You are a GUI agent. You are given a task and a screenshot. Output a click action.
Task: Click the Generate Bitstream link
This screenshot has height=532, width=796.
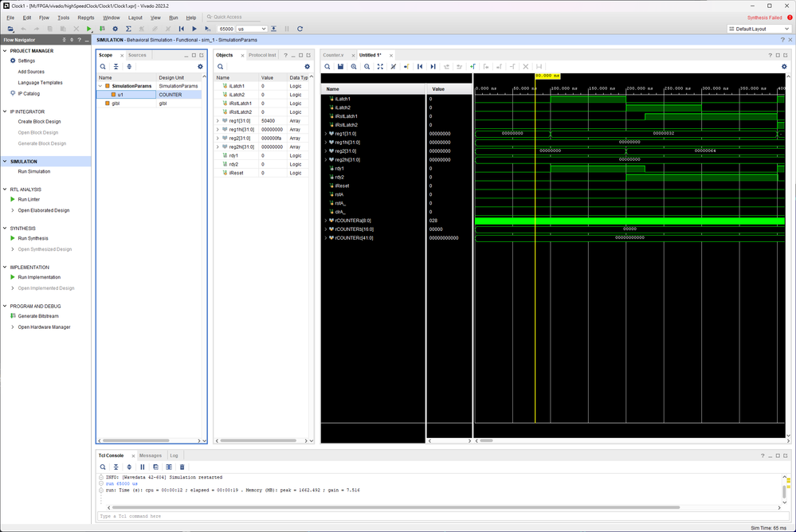(38, 316)
